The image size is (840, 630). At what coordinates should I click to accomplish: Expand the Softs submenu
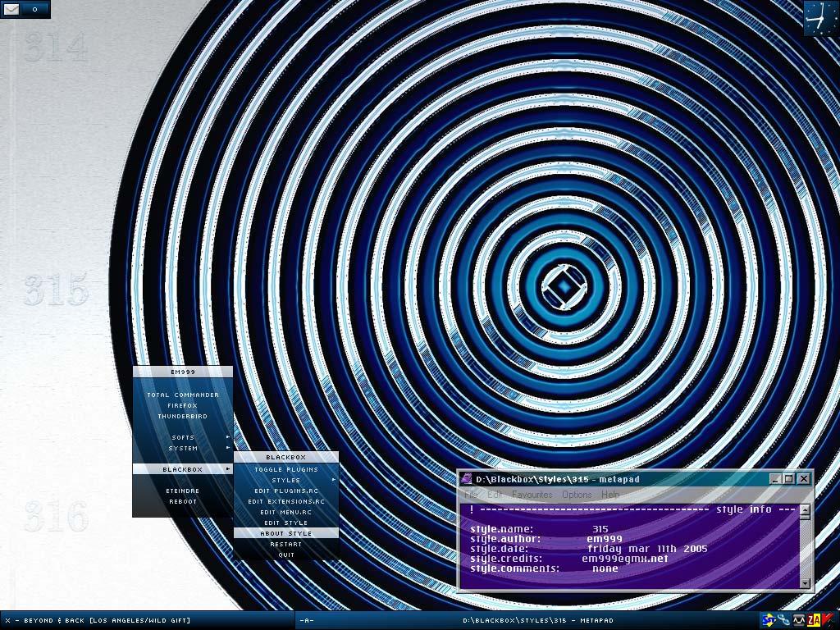183,438
